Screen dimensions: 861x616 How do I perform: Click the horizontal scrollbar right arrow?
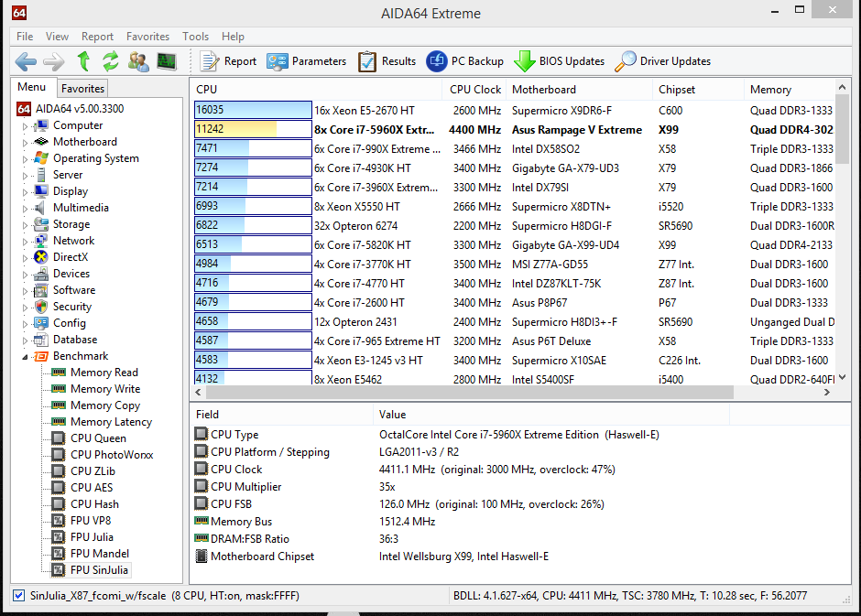click(827, 392)
